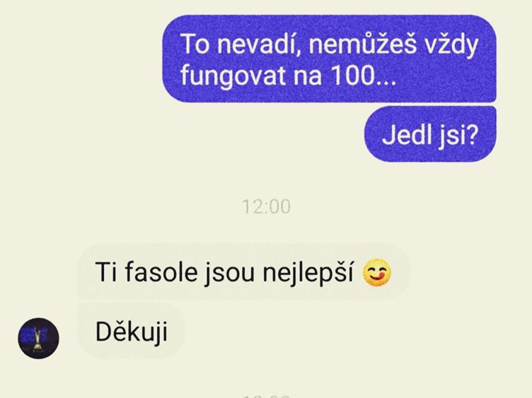This screenshot has width=532, height=398.
Task: Click the word 'fasole' in gray bubble
Action: (x=161, y=272)
